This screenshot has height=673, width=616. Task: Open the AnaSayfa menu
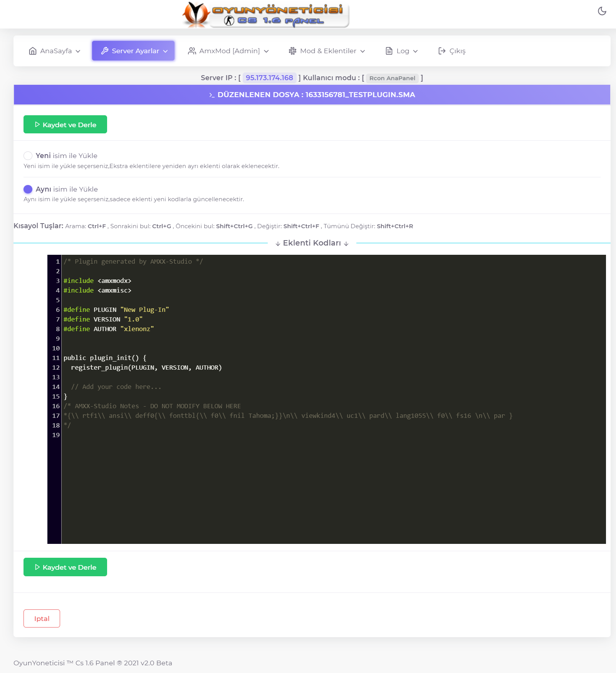click(x=55, y=51)
